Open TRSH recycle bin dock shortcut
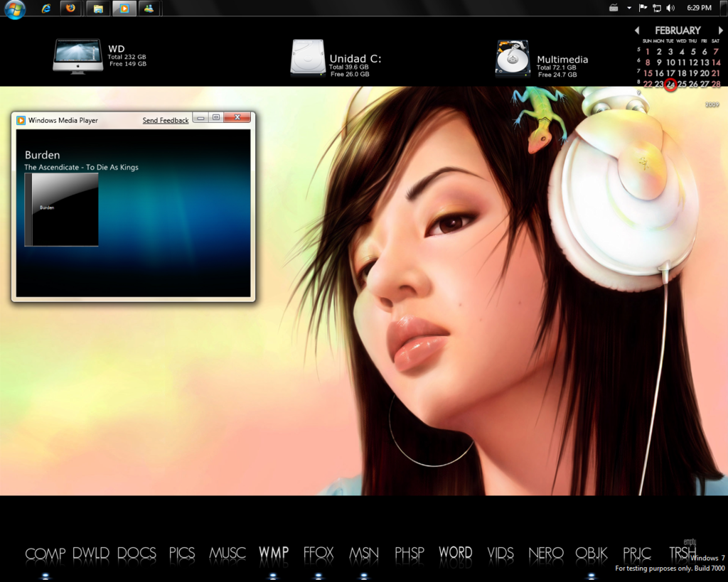The image size is (728, 582). pos(682,552)
